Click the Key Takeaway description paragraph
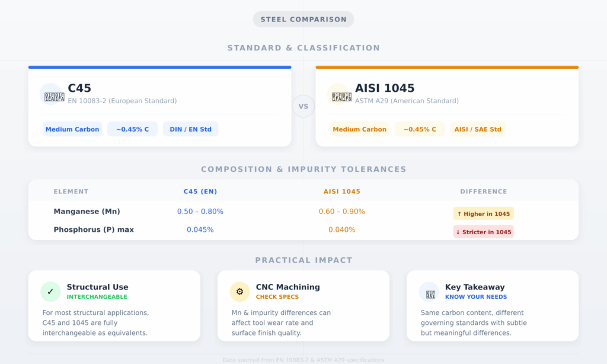This screenshot has width=607, height=364. (x=474, y=323)
